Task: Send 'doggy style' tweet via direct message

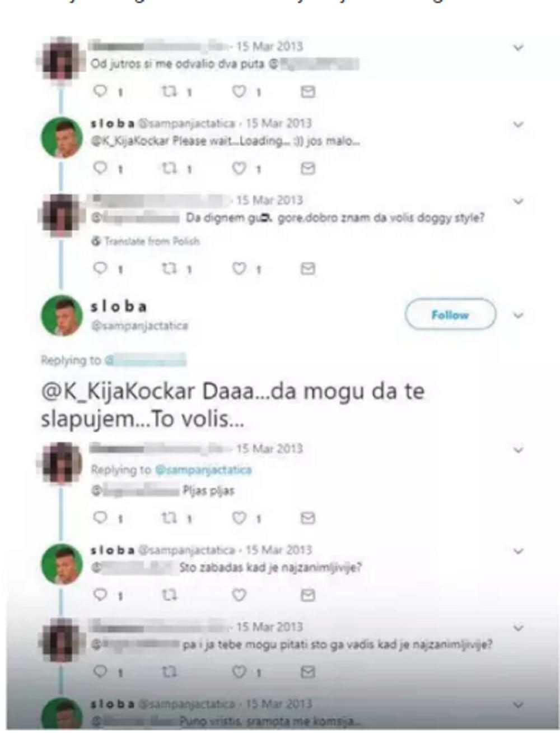Action: click(307, 269)
